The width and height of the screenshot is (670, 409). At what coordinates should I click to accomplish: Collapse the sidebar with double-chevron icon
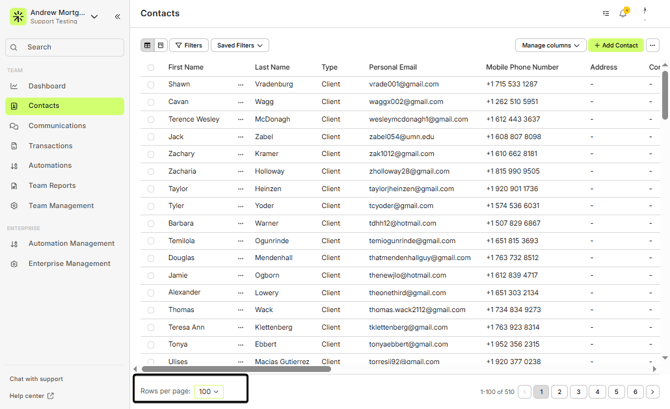(117, 17)
